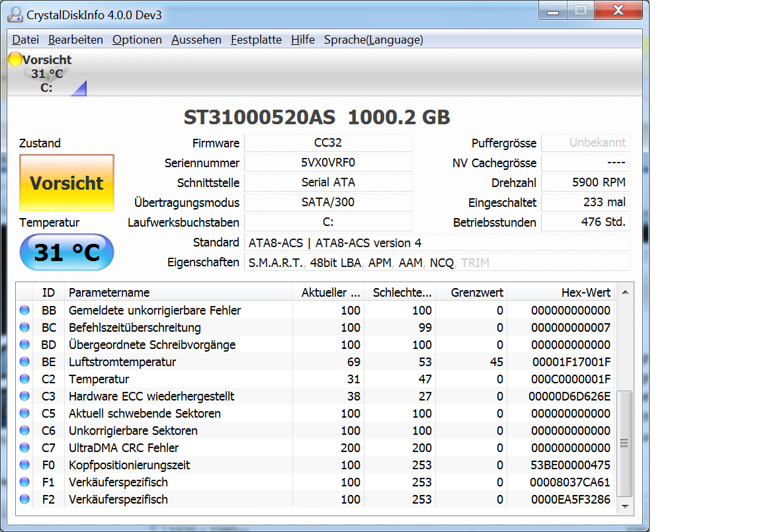Click the Firmware field CC32
762x532 pixels.
point(328,143)
